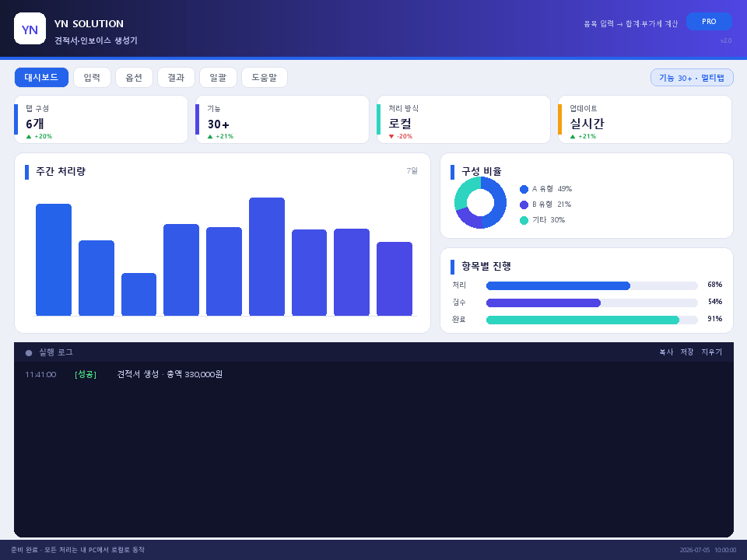Click 복사 in the log header
747x560 pixels.
tap(666, 352)
